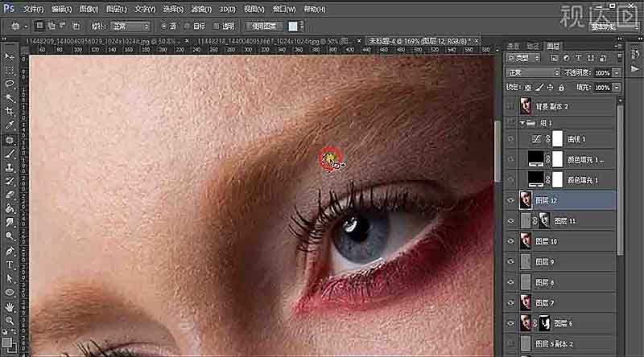This screenshot has height=357, width=644.
Task: Click the pattern swatch in options bar
Action: [x=293, y=27]
